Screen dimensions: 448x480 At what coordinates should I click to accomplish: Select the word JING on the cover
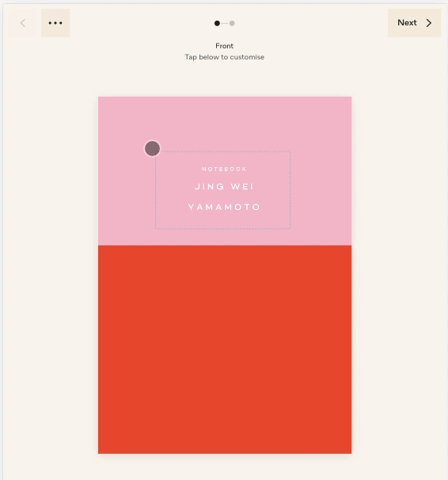click(210, 187)
